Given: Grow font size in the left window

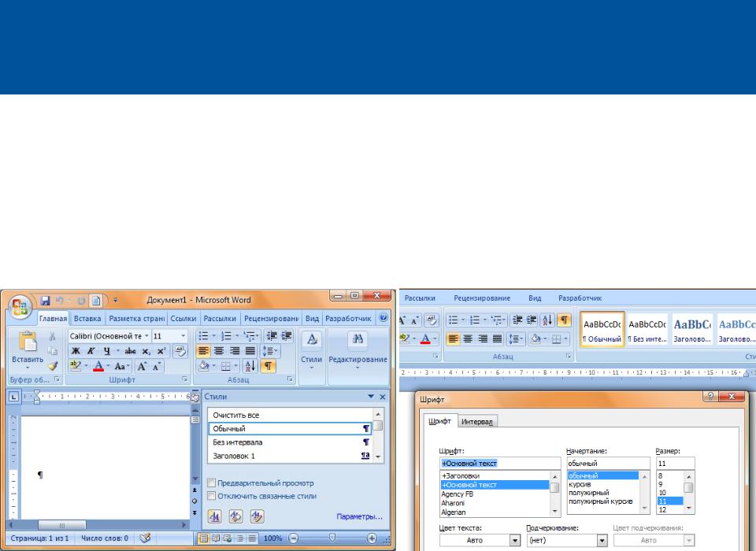Looking at the screenshot, I should point(142,366).
